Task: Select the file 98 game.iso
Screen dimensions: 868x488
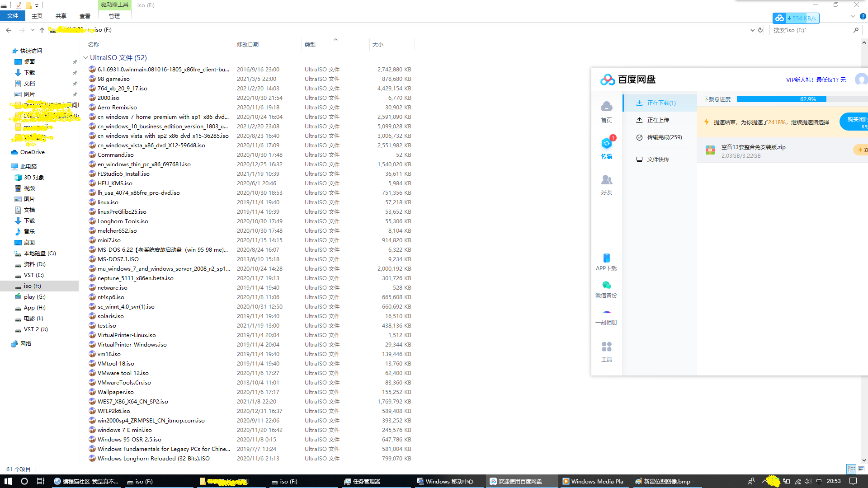Action: (x=113, y=79)
